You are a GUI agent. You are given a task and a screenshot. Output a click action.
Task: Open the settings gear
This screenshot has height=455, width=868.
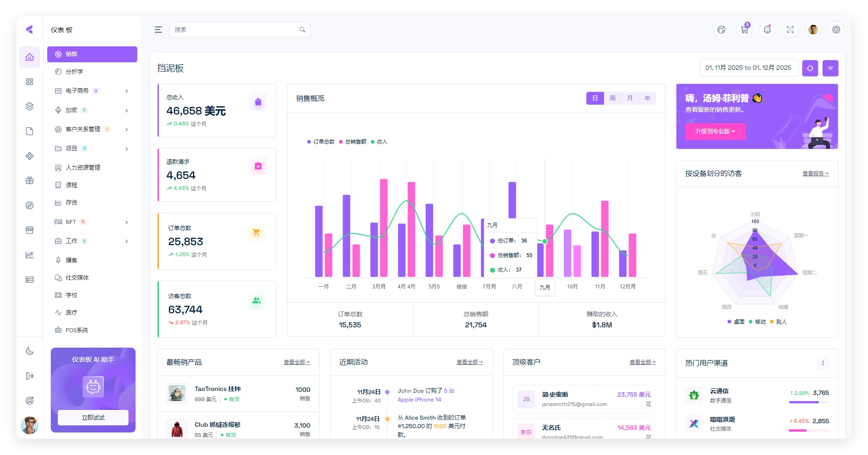[836, 30]
